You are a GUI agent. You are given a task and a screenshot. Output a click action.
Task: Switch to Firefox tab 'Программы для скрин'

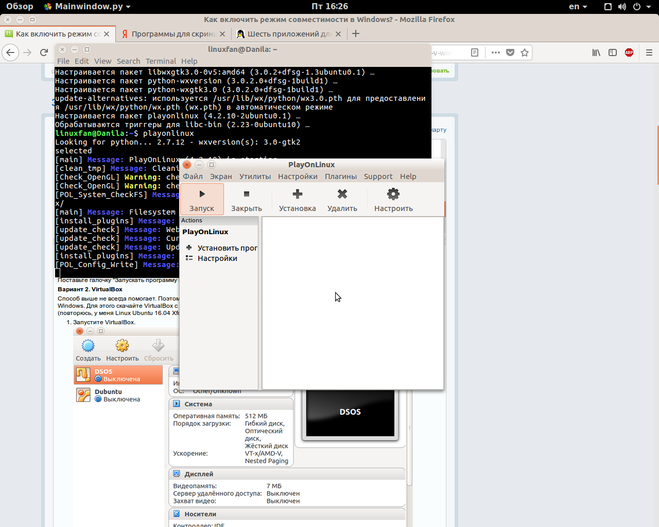click(173, 34)
